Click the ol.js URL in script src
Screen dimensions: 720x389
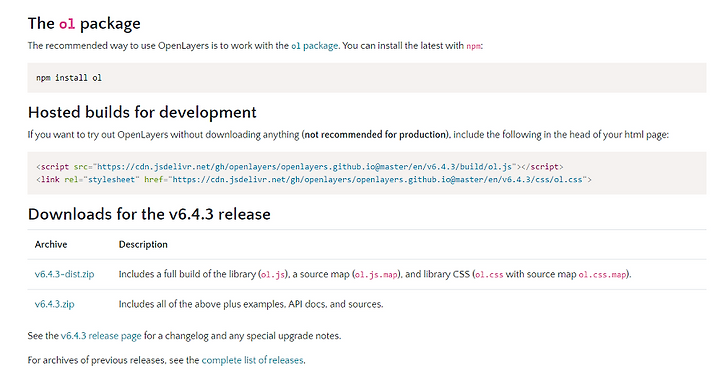click(304, 167)
